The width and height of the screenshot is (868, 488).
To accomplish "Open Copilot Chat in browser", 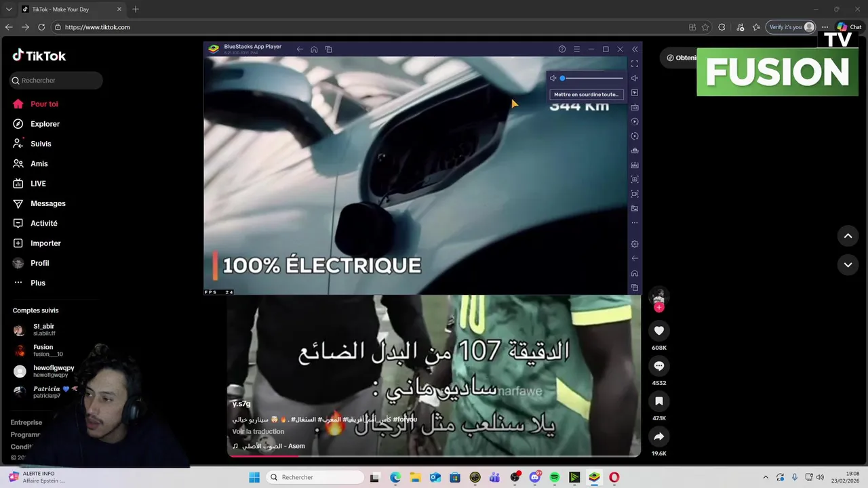I will click(849, 27).
